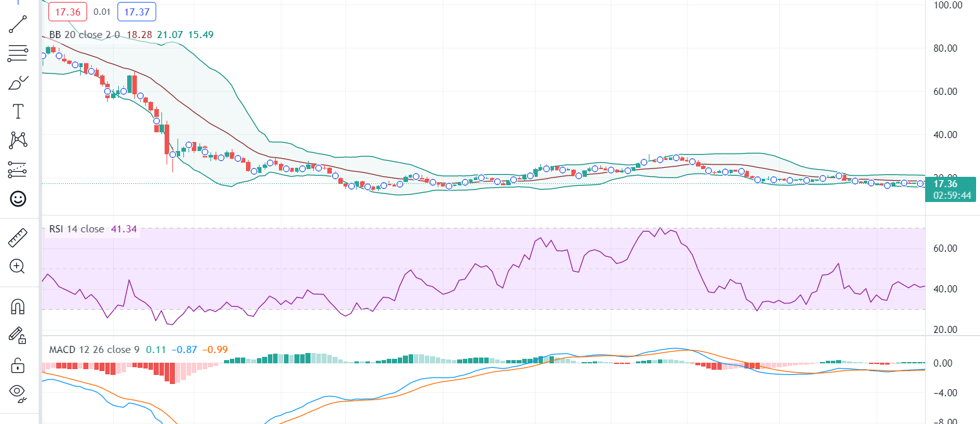Open the Gann and Fibonacci tools
980x424 pixels.
pos(18,54)
